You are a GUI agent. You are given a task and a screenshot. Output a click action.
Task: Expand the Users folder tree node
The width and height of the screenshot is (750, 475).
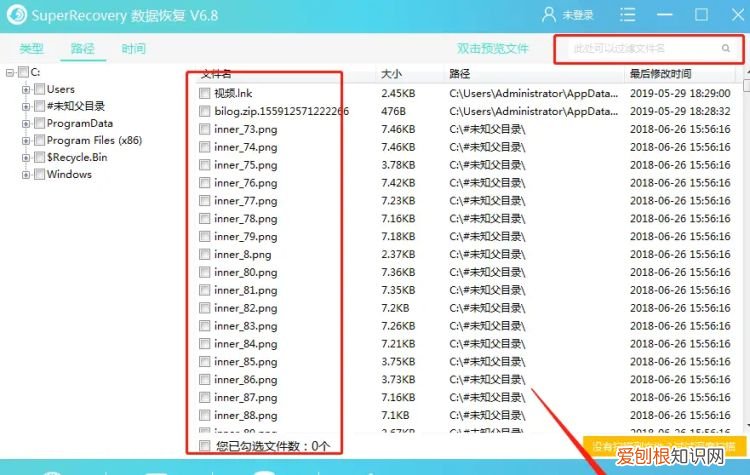26,89
